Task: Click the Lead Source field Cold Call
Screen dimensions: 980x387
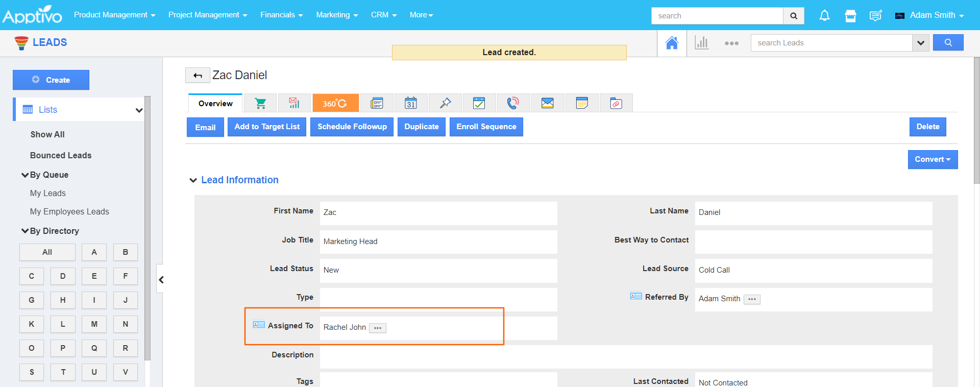Action: click(x=814, y=270)
